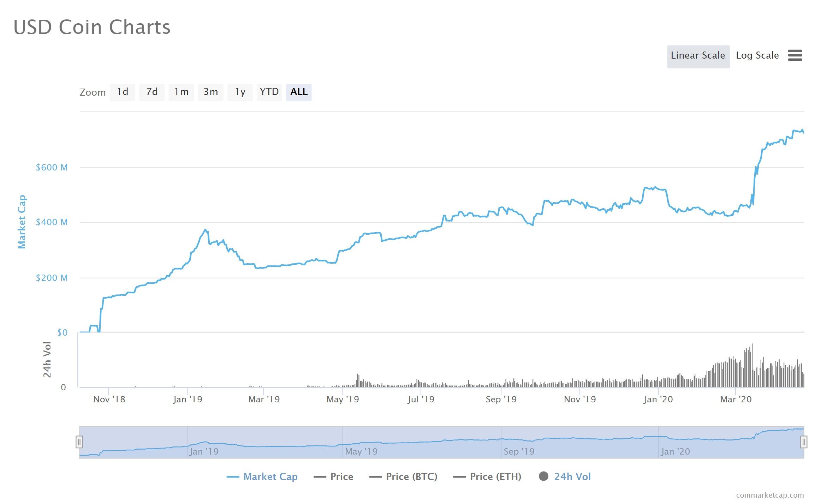The height and width of the screenshot is (504, 815).
Task: Click the left navigator range handle
Action: click(79, 442)
